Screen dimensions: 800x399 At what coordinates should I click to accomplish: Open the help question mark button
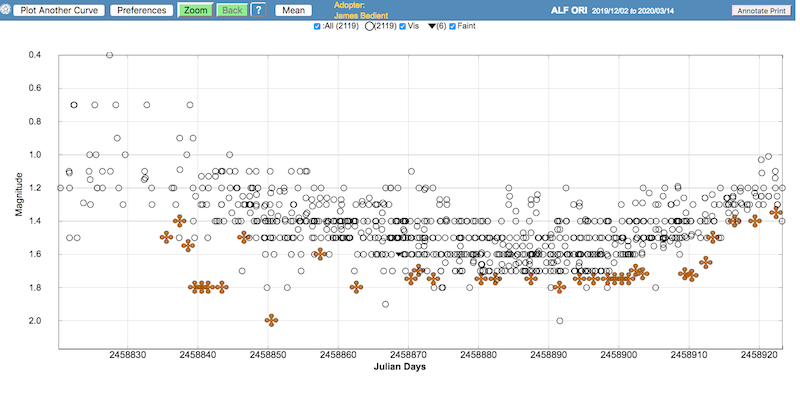point(259,10)
